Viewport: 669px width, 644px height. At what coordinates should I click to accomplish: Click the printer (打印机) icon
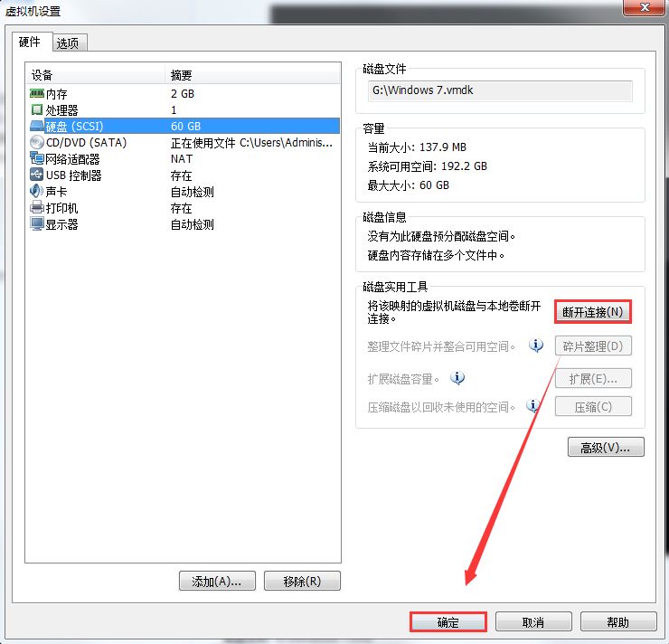tap(37, 207)
